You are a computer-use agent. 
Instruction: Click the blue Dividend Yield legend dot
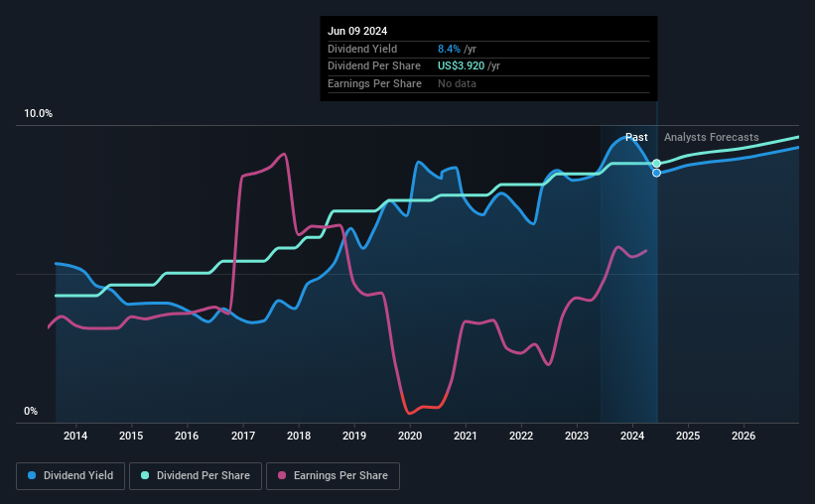point(32,475)
